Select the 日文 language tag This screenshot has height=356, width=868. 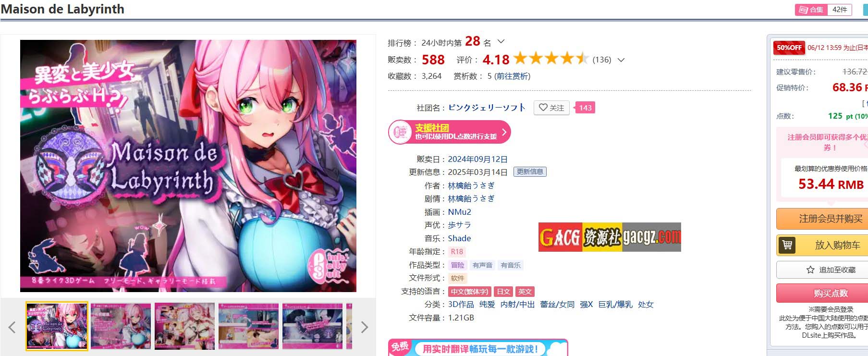[503, 292]
